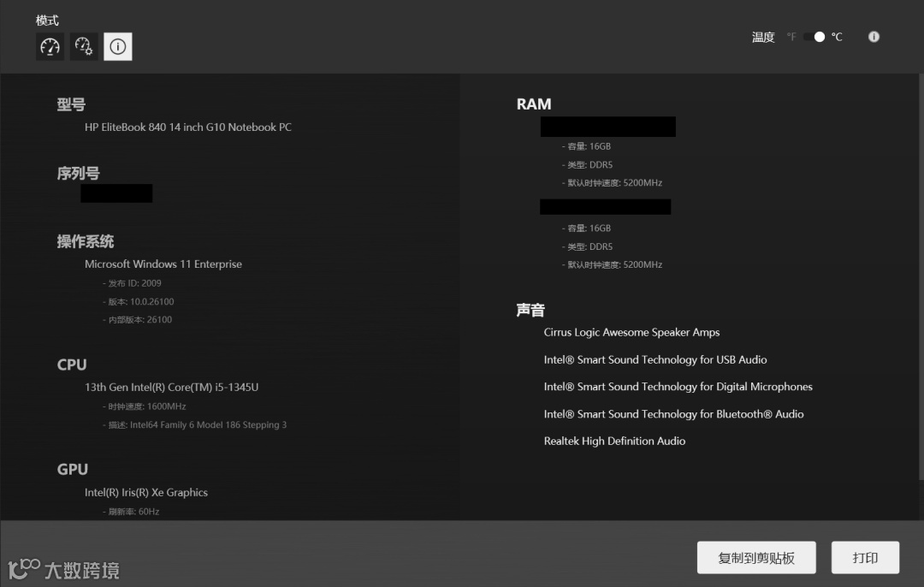This screenshot has height=587, width=924.
Task: Toggle temperature unit between °F and °C
Action: coord(814,37)
